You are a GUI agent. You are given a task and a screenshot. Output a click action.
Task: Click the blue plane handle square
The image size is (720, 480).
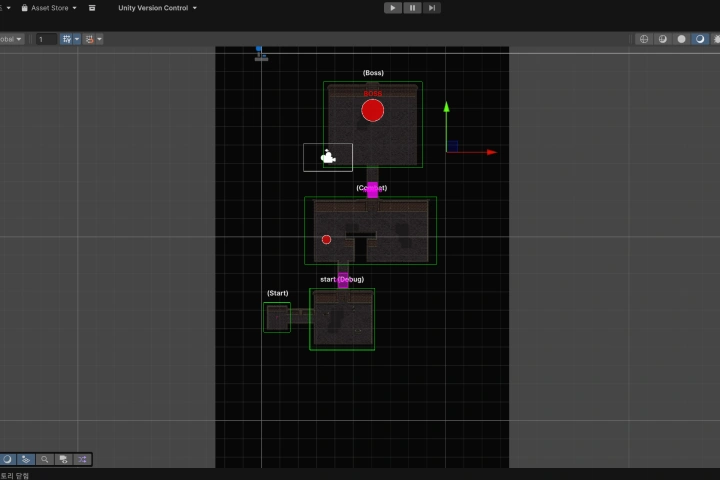click(x=452, y=146)
